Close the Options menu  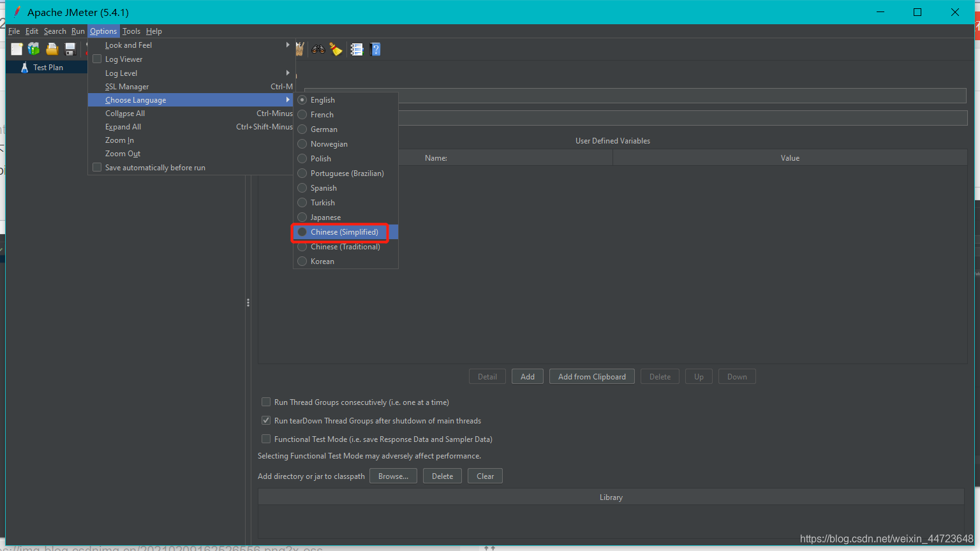[103, 31]
